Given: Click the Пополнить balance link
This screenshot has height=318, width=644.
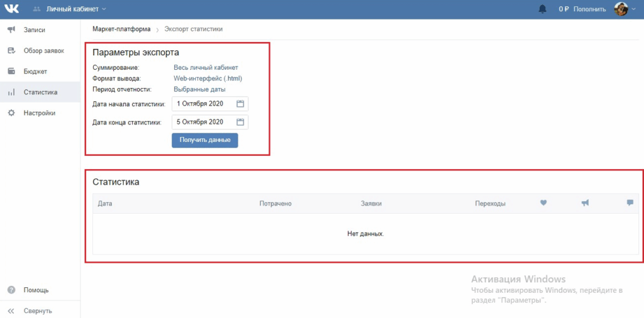Looking at the screenshot, I should pyautogui.click(x=589, y=9).
